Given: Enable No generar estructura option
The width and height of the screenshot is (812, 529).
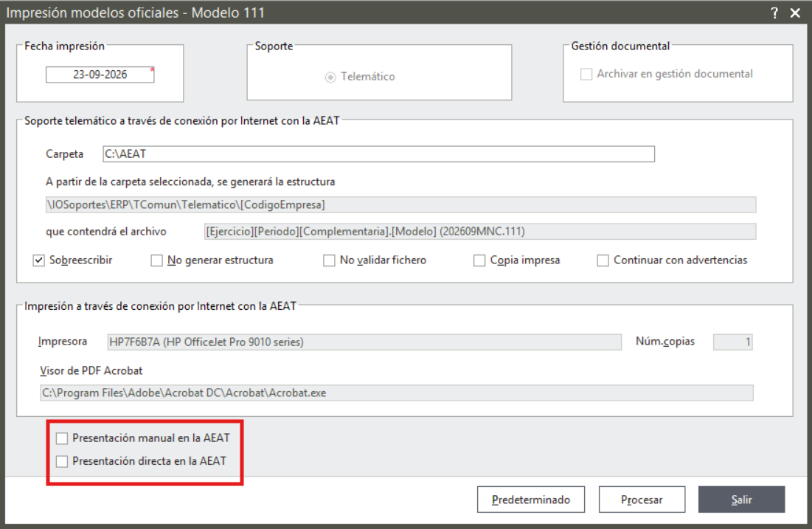Looking at the screenshot, I should (x=156, y=260).
